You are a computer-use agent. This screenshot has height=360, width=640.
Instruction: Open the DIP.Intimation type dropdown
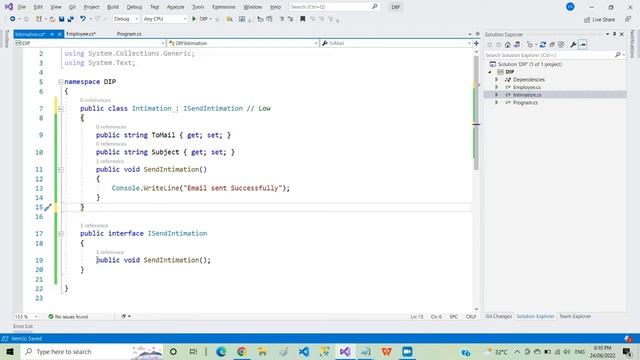coord(243,43)
